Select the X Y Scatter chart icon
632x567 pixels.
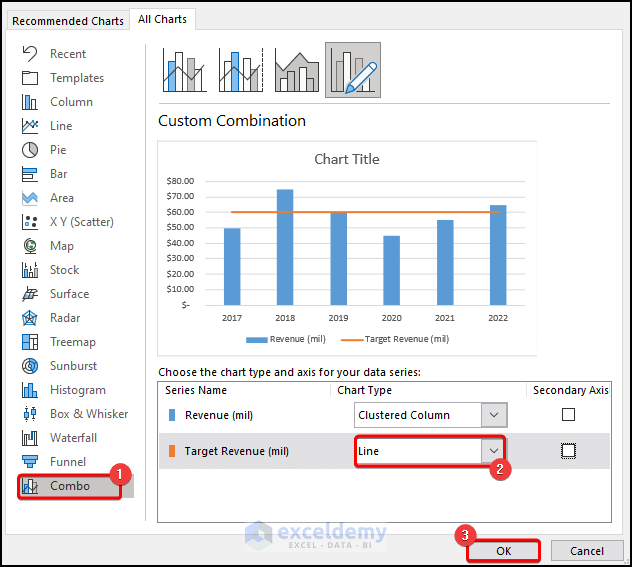click(30, 222)
